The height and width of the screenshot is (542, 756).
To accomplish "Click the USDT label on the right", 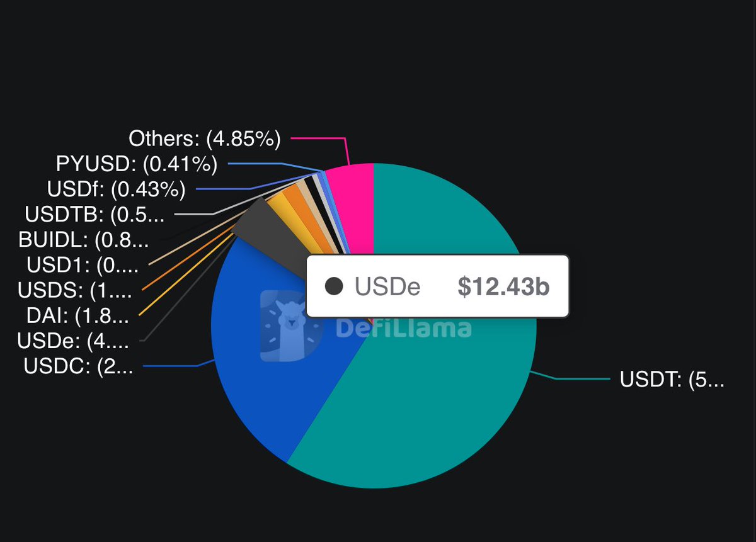I will [x=672, y=380].
